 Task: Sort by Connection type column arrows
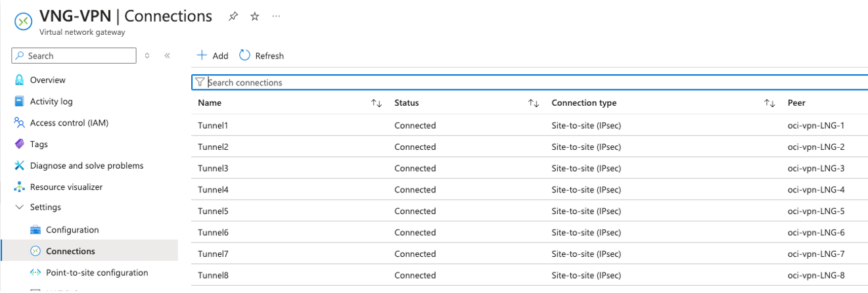769,103
